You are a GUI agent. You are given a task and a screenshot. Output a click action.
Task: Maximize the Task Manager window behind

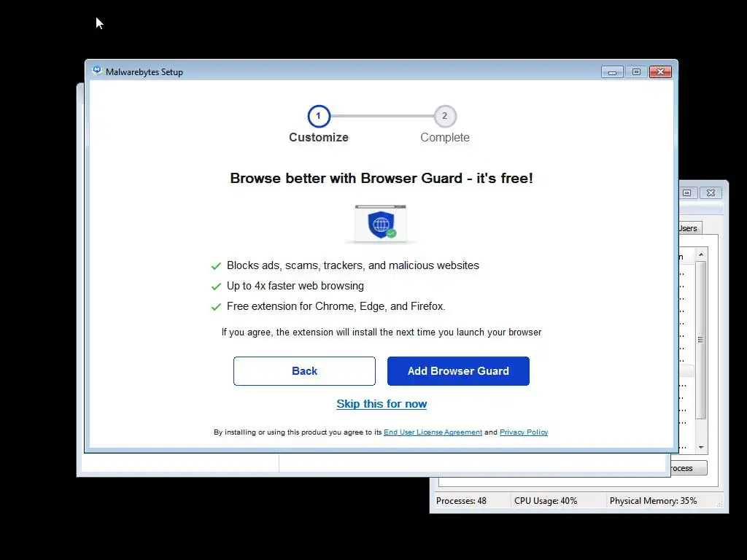(x=687, y=192)
